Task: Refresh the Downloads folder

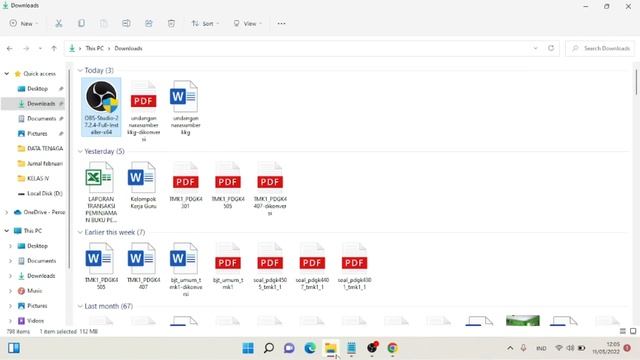Action: tap(551, 48)
